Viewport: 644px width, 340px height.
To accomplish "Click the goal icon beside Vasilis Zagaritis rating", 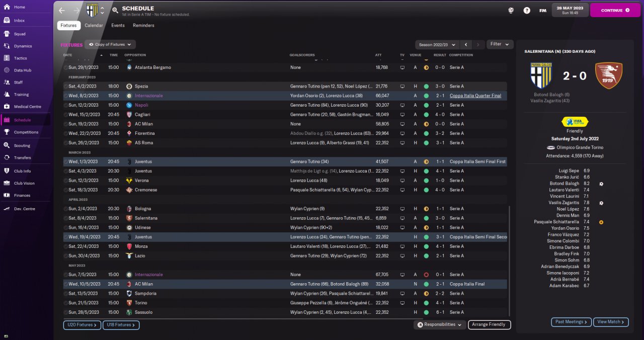I will (601, 203).
